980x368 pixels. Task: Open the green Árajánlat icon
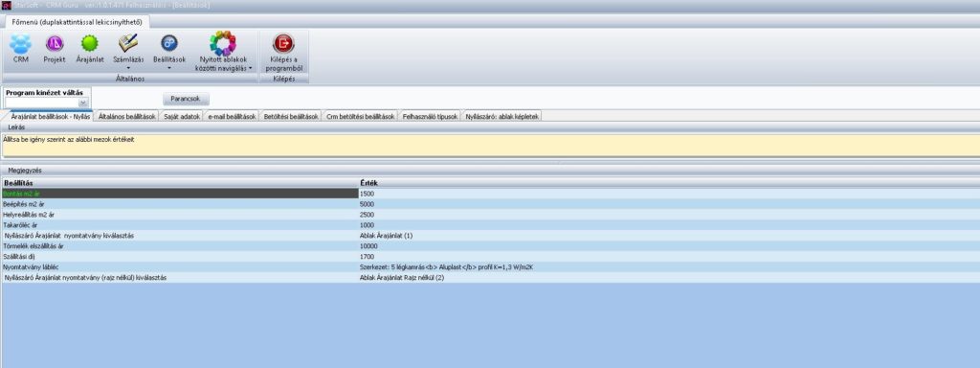pyautogui.click(x=90, y=43)
